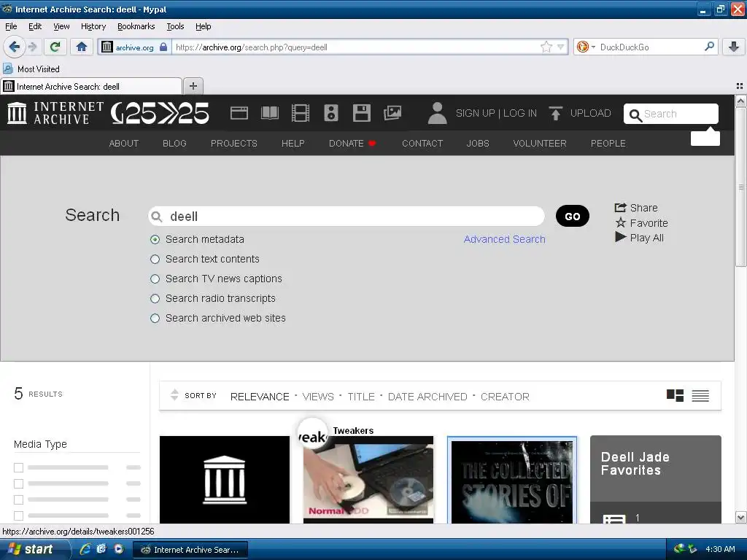The height and width of the screenshot is (560, 747).
Task: Select Search text contents option
Action: click(155, 259)
